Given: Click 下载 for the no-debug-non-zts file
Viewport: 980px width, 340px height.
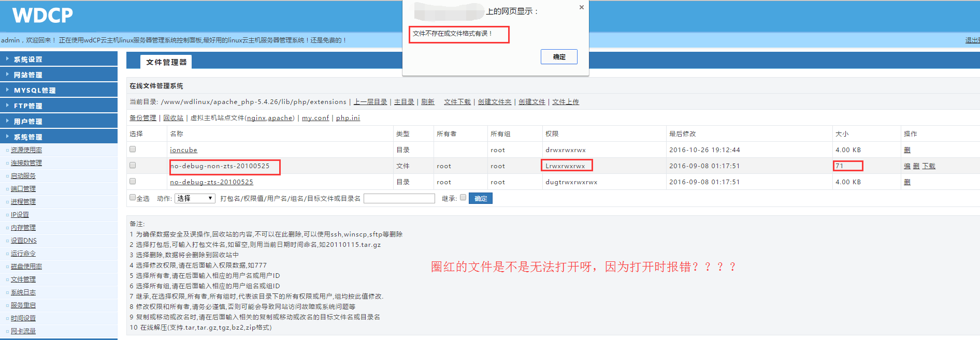Looking at the screenshot, I should [929, 166].
